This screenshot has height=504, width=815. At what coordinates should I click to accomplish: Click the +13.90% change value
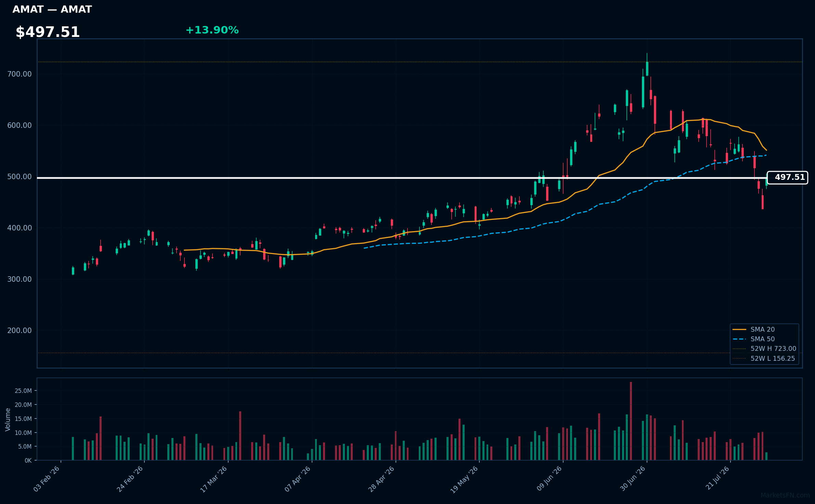click(x=212, y=30)
